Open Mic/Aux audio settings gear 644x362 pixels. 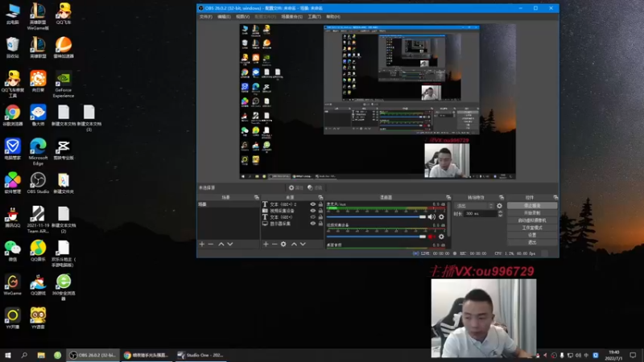[x=441, y=216]
